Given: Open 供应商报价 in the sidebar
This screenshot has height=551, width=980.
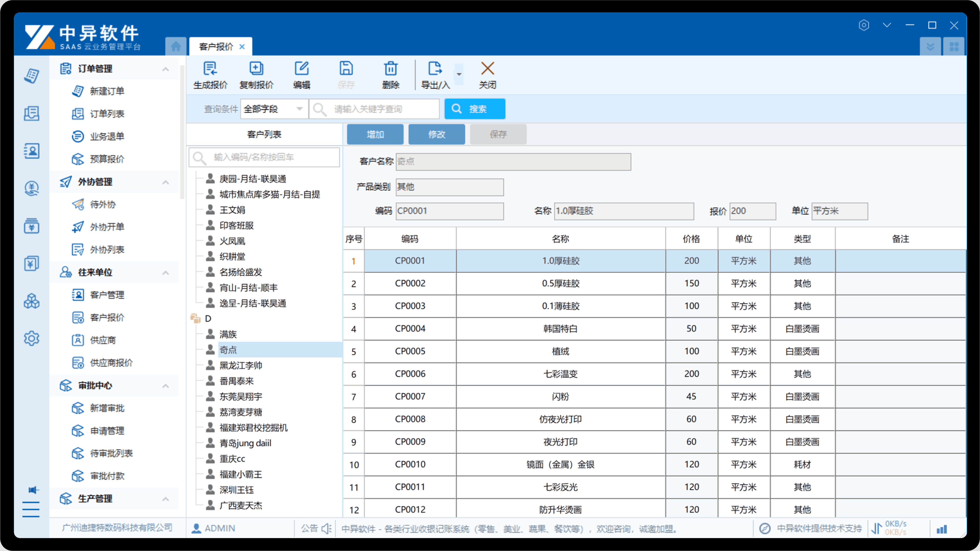Looking at the screenshot, I should tap(111, 363).
